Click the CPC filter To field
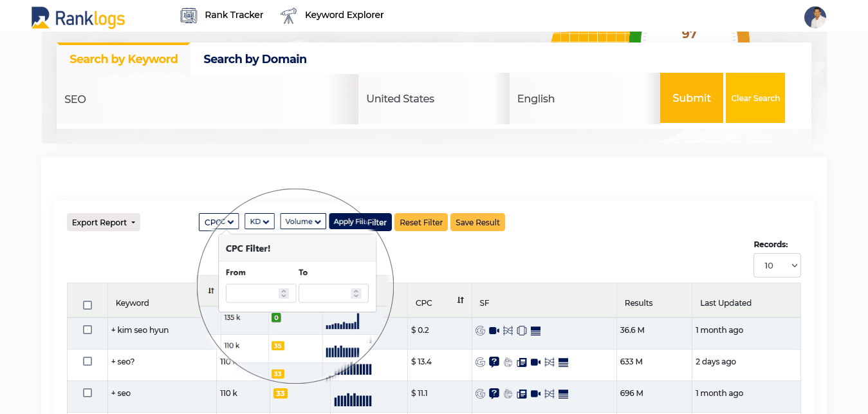The width and height of the screenshot is (868, 414). (x=333, y=293)
